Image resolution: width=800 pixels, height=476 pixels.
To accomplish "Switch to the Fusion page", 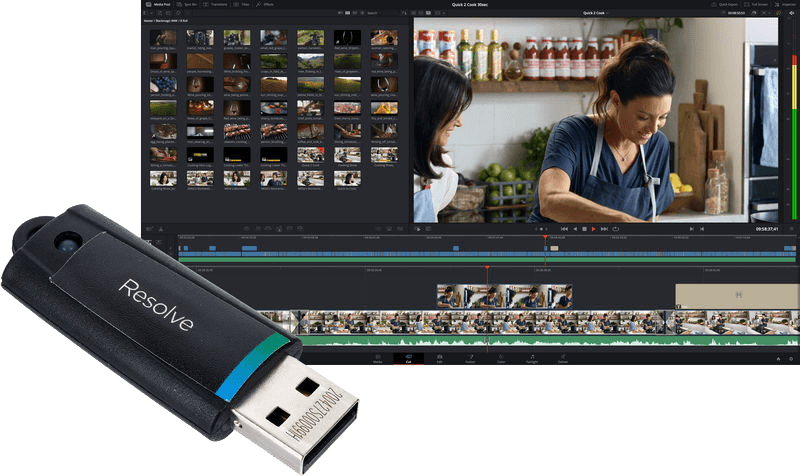I will pos(470,359).
